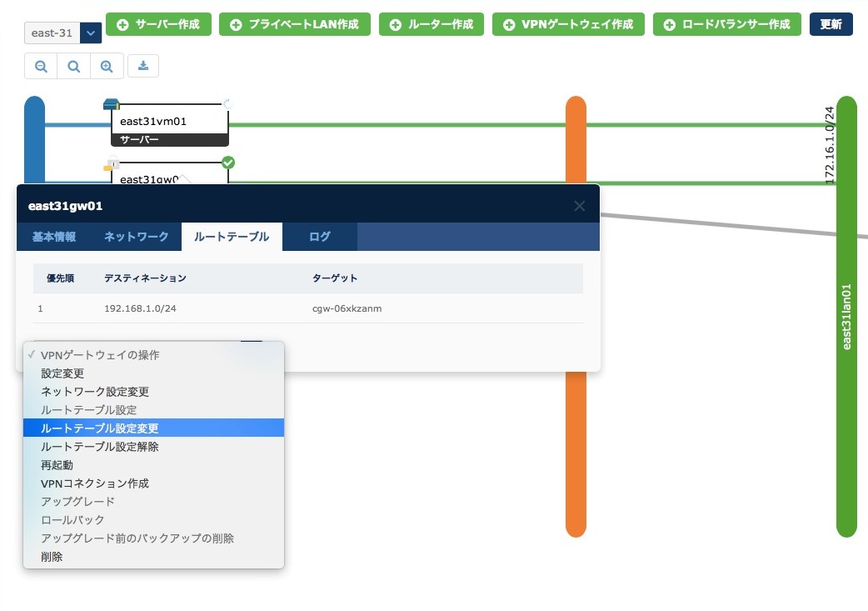Viewport: 868px width, 611px height.
Task: Click the route table row for 192.168.1.0/24
Action: pos(308,308)
